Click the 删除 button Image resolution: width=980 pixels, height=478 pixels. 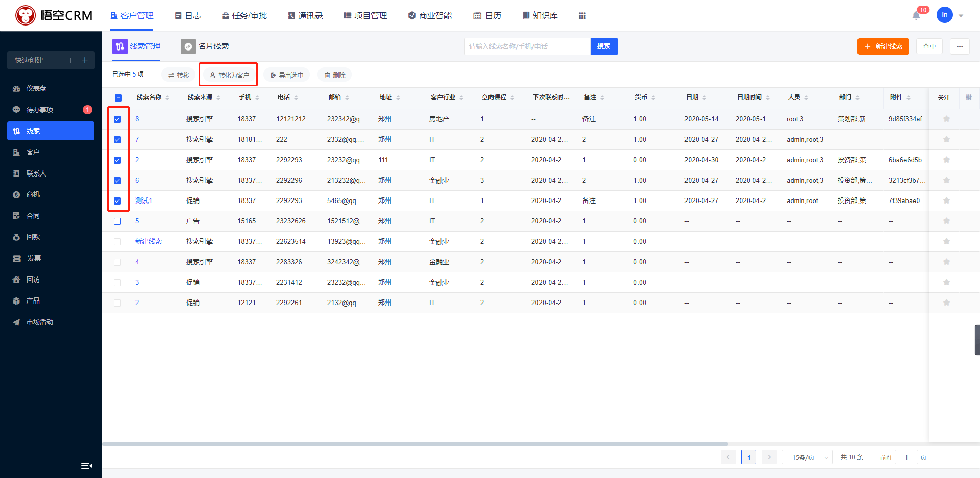(335, 75)
